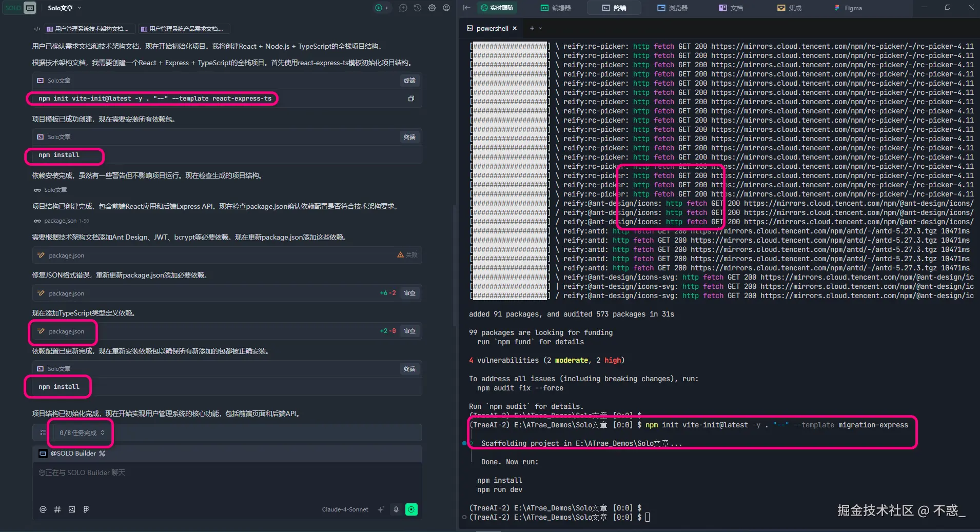Click the green stop button in the chat input
Image resolution: width=980 pixels, height=532 pixels.
pyautogui.click(x=411, y=509)
